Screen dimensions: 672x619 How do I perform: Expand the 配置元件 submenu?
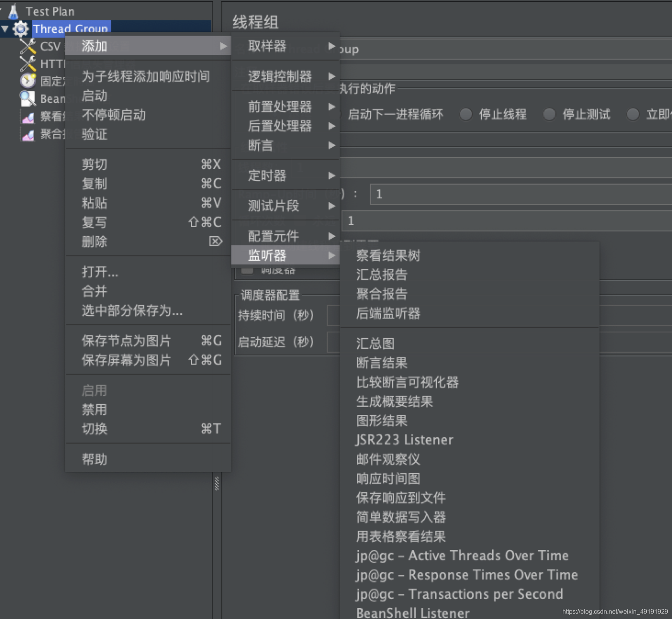pos(286,236)
